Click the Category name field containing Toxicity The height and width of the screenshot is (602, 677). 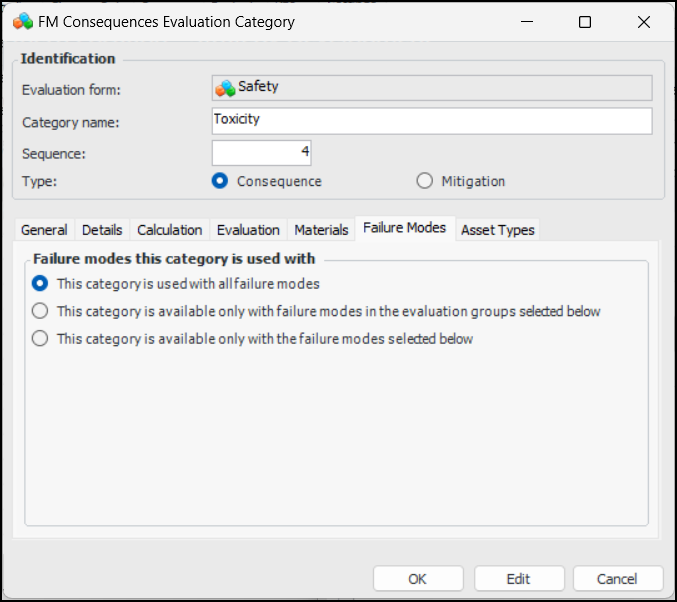(431, 121)
